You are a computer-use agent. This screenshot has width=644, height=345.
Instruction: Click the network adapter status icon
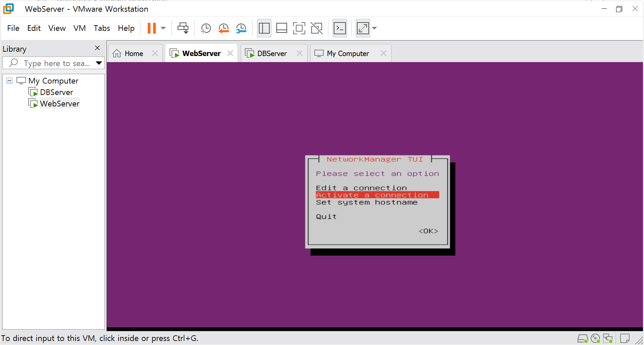[x=608, y=339]
